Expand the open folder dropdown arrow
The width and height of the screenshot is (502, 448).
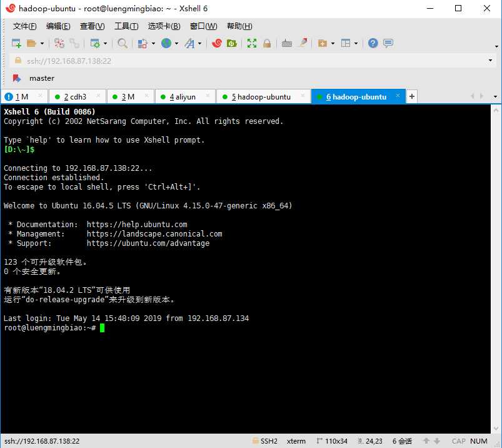42,43
